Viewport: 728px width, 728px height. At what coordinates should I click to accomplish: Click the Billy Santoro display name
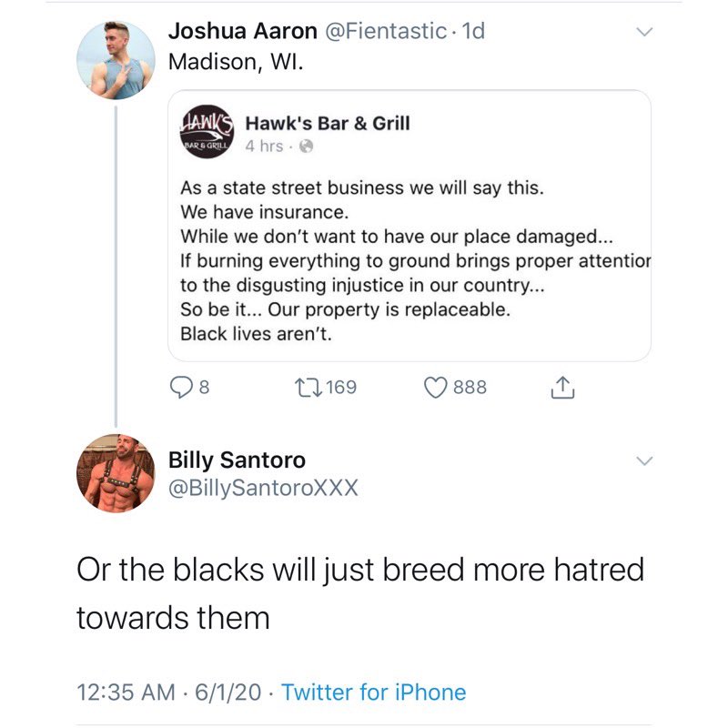(x=237, y=460)
